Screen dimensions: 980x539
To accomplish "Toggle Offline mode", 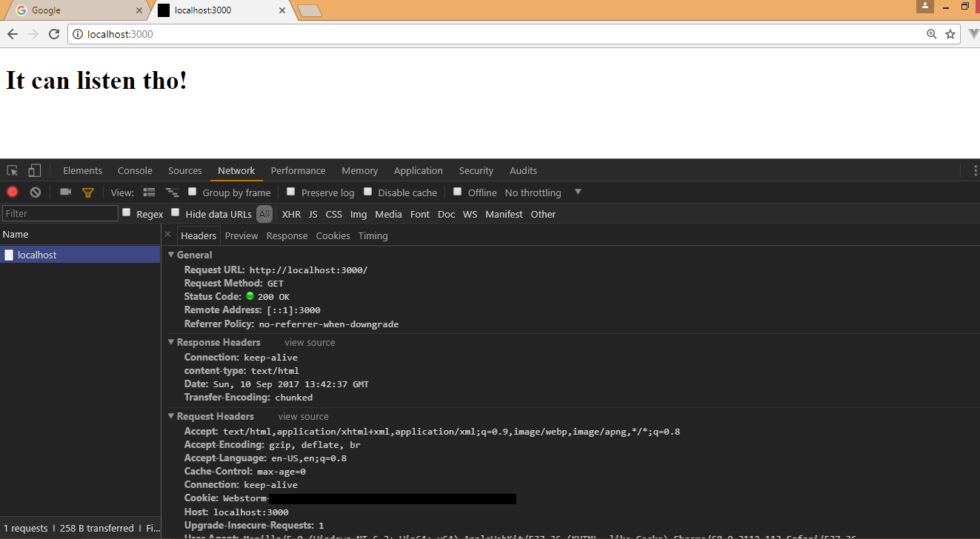I will click(x=457, y=192).
